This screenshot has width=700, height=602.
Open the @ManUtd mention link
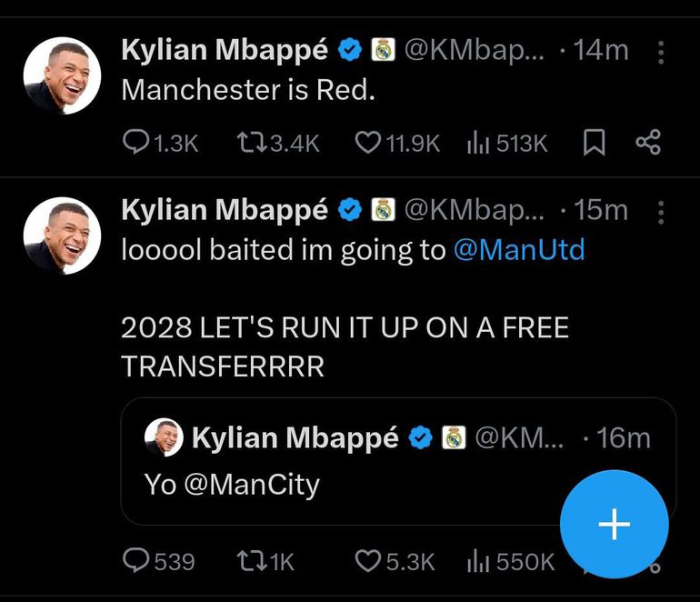[x=518, y=250]
